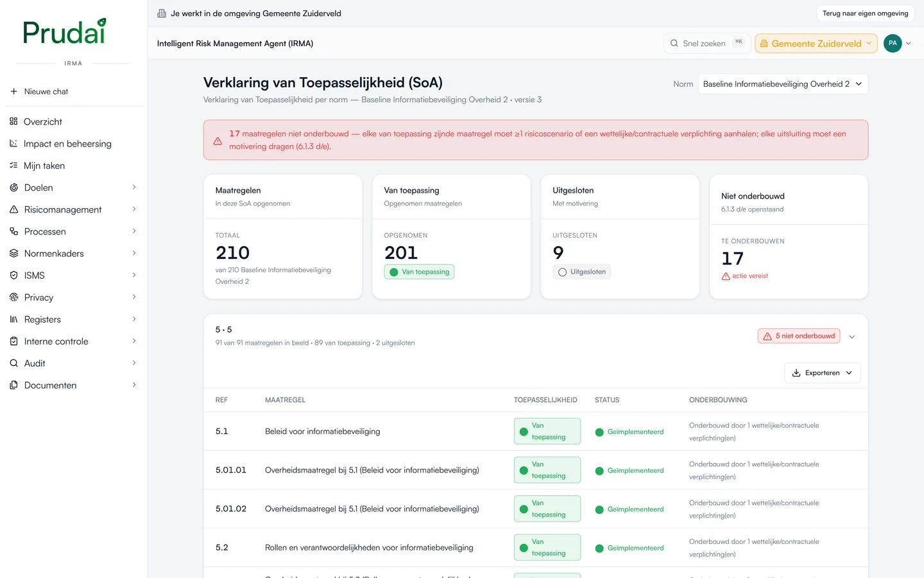Click the Geïmplementeerd status in row 5.1
The width and height of the screenshot is (924, 578).
point(629,432)
